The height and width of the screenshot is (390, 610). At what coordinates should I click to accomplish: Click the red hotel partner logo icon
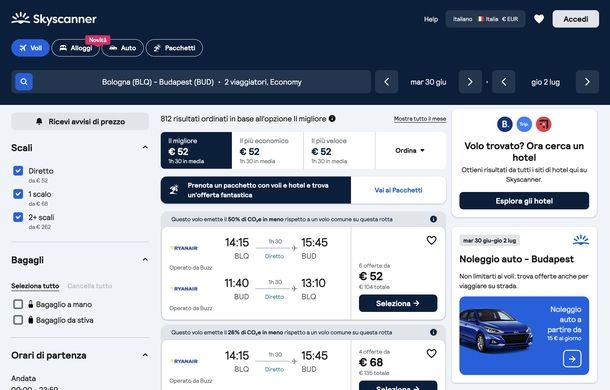pyautogui.click(x=543, y=124)
